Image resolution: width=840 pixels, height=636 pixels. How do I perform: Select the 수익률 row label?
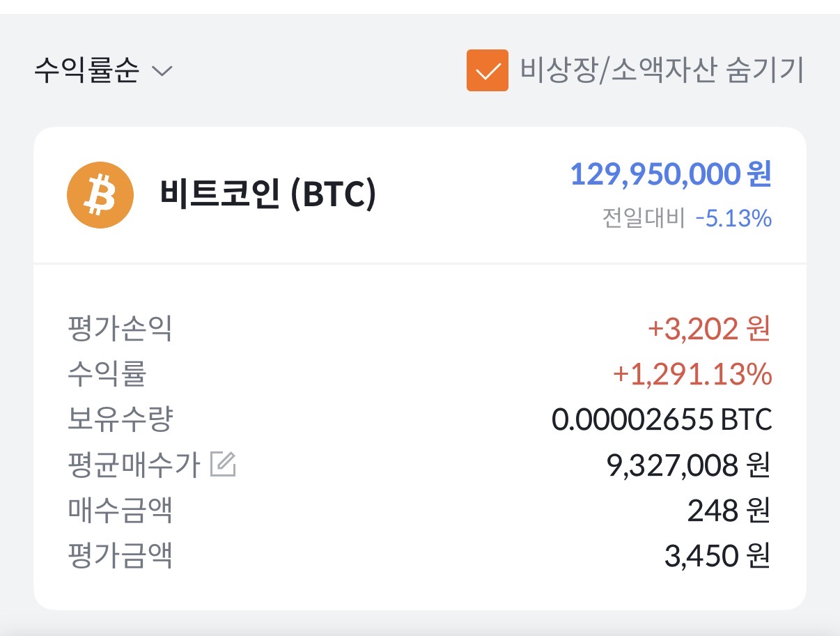click(x=107, y=374)
